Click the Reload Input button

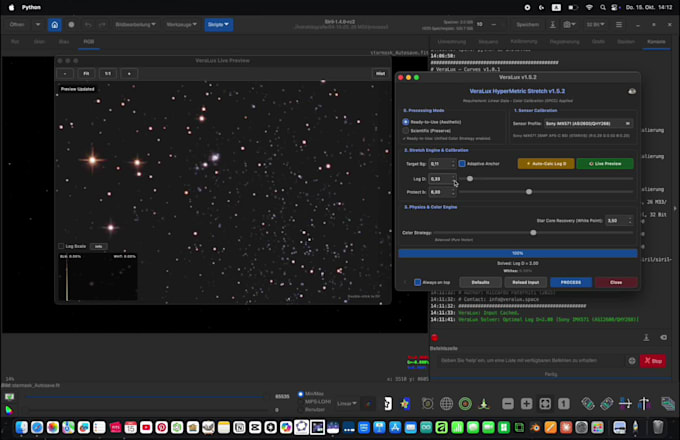(x=526, y=282)
